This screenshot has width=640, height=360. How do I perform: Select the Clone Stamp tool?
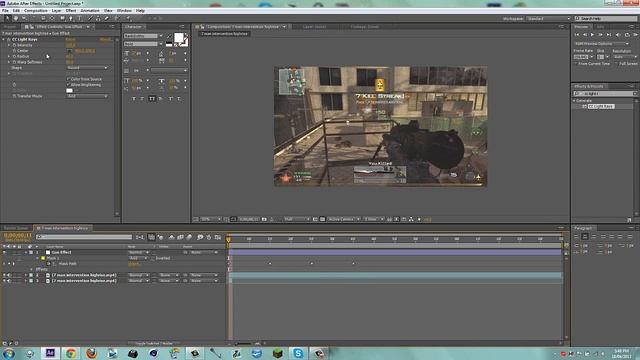click(98, 18)
